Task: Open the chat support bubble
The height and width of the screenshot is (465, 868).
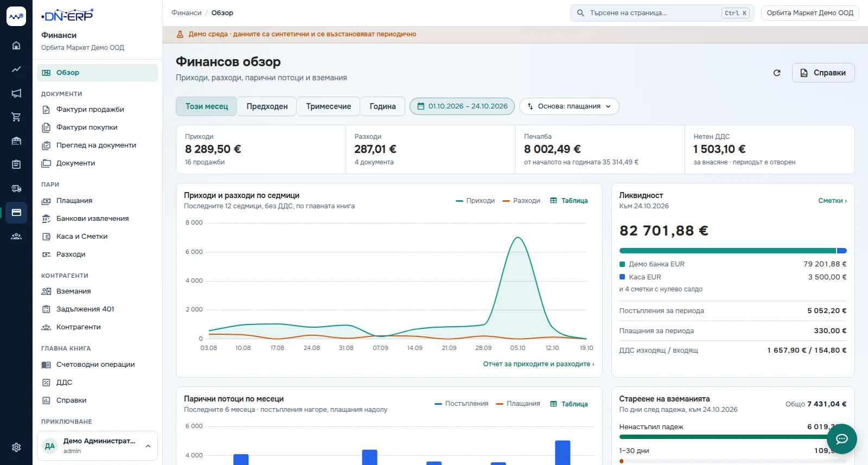Action: tap(842, 439)
